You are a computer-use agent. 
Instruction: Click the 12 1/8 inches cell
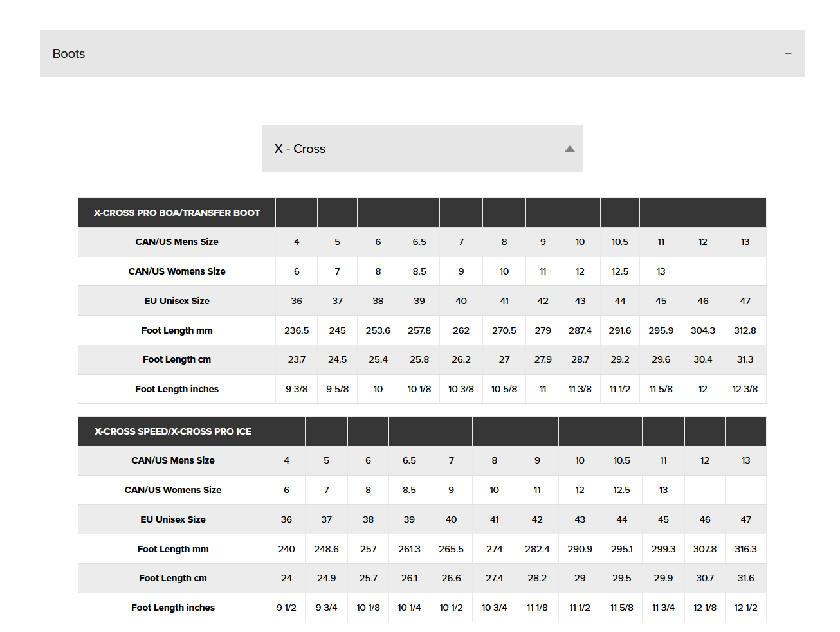[705, 608]
